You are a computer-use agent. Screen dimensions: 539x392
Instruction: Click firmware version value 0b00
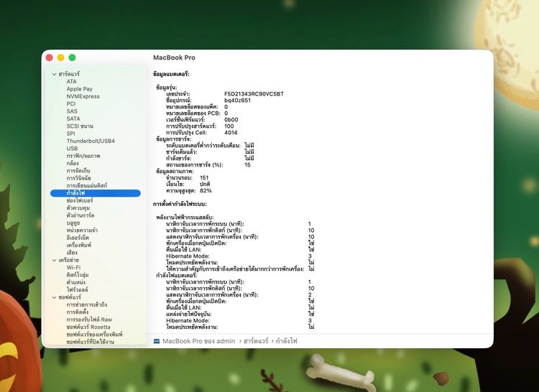(x=231, y=120)
